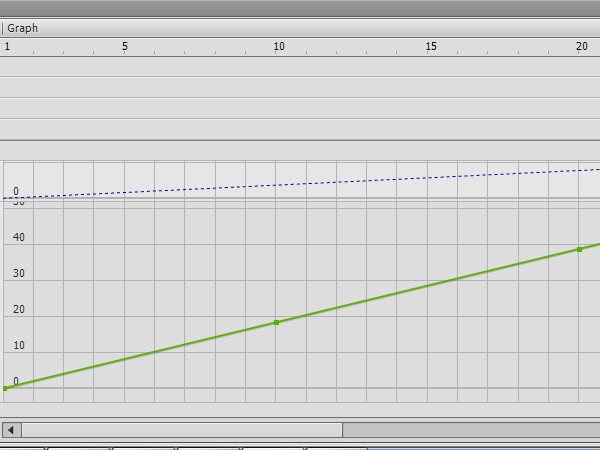Click the 20 value label on vertical axis
The image size is (600, 450).
(18, 310)
